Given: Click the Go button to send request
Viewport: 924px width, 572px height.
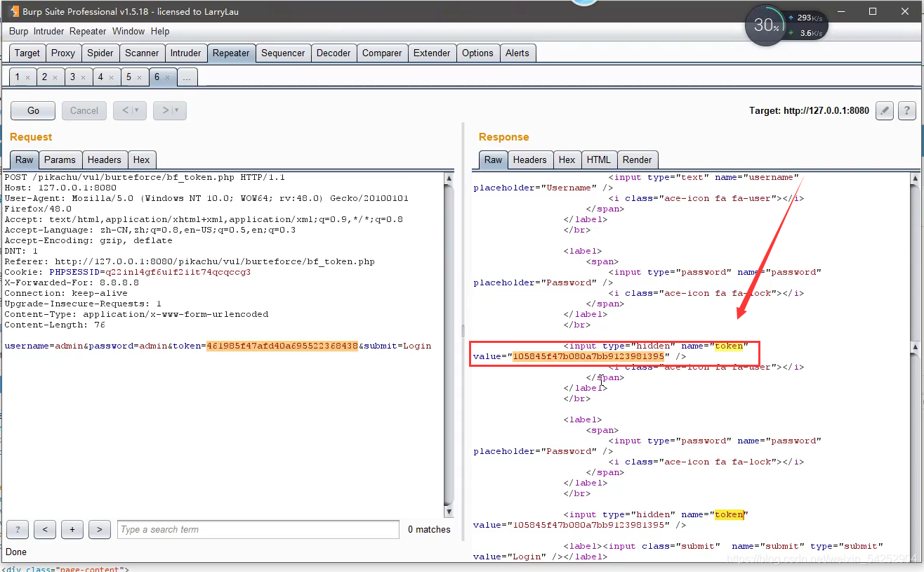Looking at the screenshot, I should (x=33, y=110).
